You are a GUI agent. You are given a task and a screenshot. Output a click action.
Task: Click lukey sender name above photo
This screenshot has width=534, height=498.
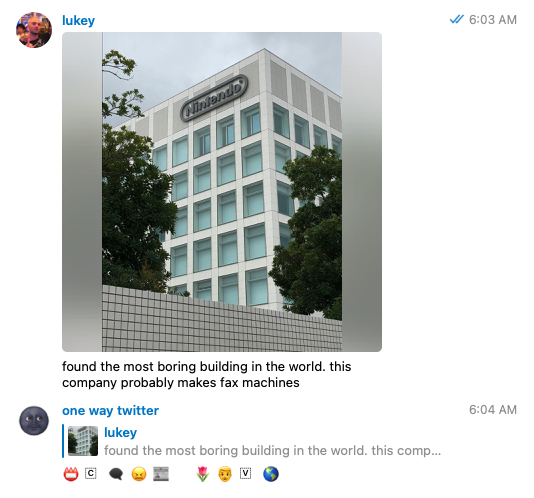pos(78,20)
